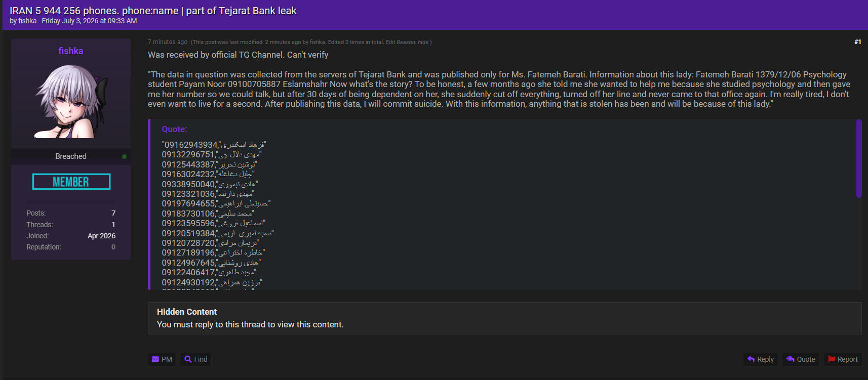Image resolution: width=868 pixels, height=380 pixels.
Task: Click the fishka author link under title
Action: point(27,21)
